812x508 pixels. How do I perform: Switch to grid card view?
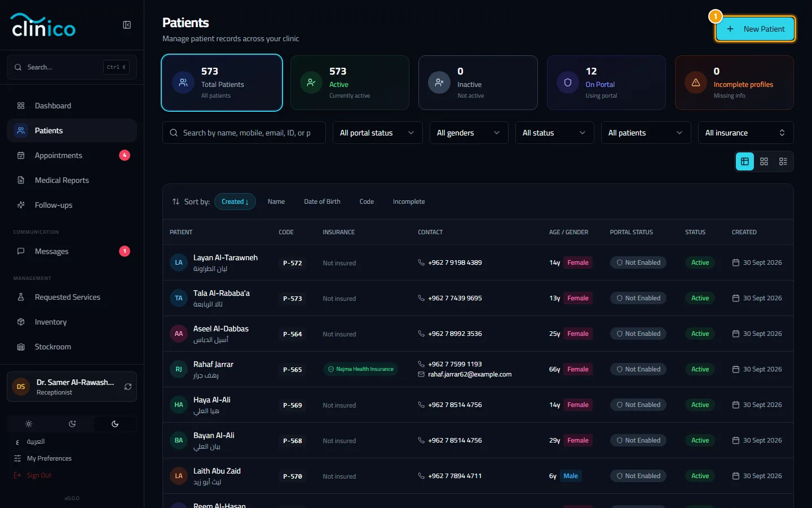(764, 161)
